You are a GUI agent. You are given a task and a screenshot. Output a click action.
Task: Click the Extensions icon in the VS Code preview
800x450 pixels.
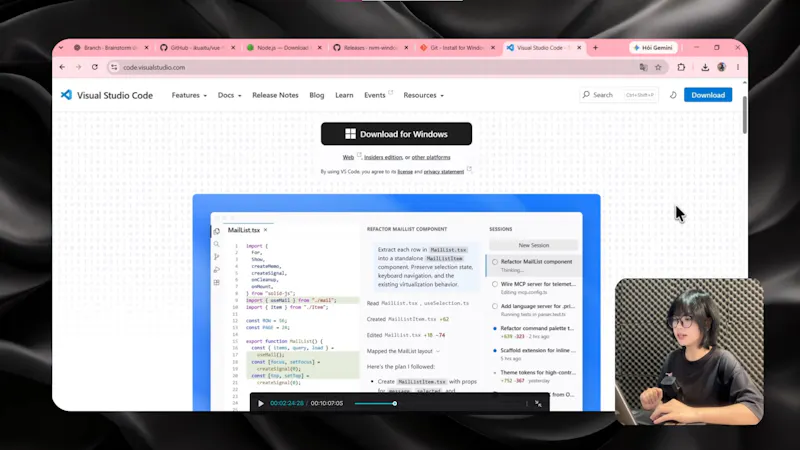(217, 282)
